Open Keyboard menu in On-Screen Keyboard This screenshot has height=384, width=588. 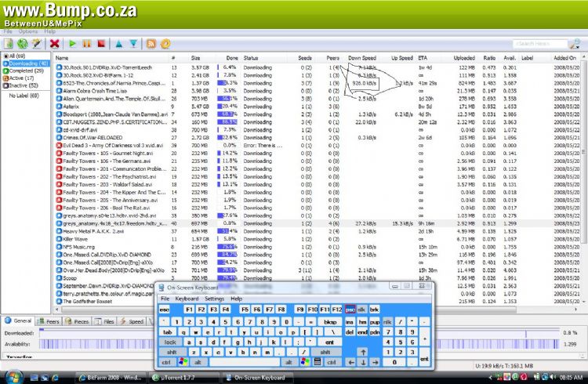point(187,299)
